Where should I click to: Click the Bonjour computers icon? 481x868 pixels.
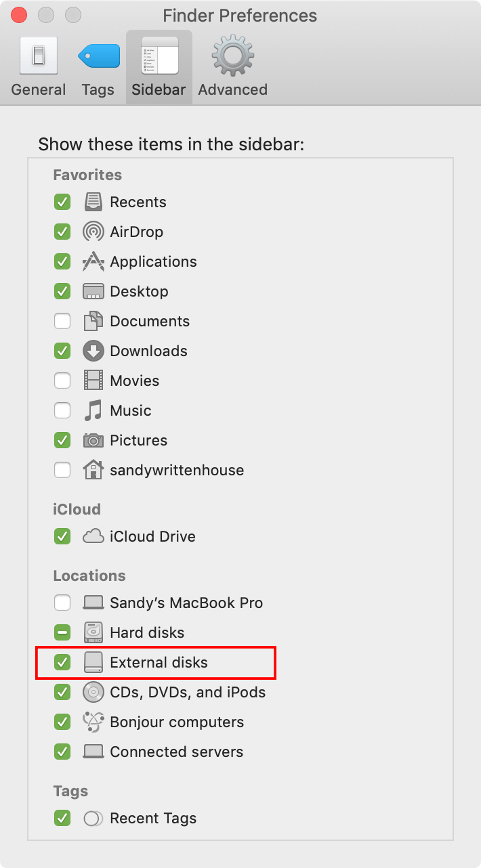[93, 722]
